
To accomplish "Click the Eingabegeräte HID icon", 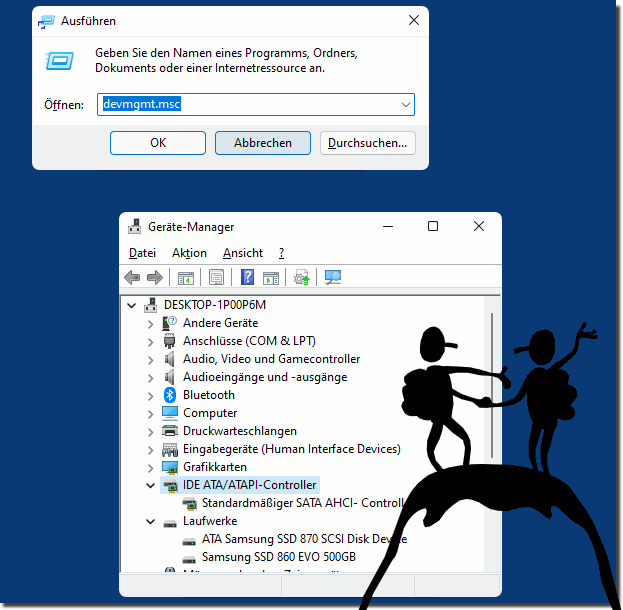I will tap(170, 449).
